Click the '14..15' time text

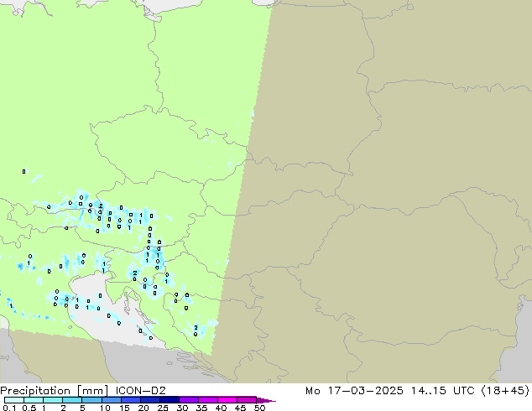[429, 391]
